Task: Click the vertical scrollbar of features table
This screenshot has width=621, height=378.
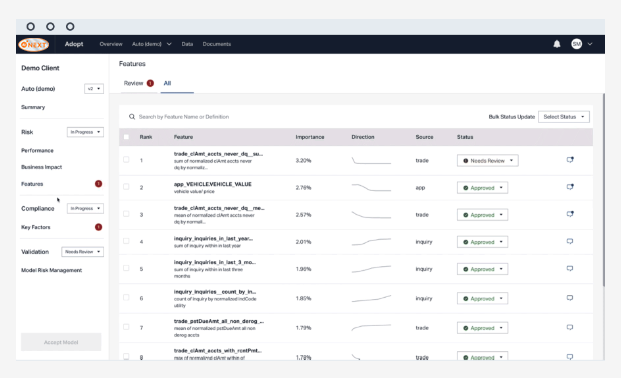Action: [x=604, y=189]
